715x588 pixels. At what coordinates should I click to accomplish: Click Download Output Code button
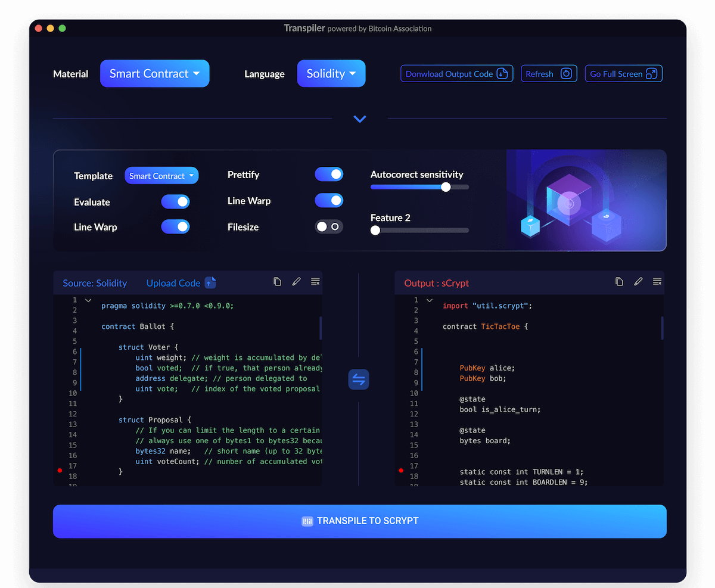456,74
